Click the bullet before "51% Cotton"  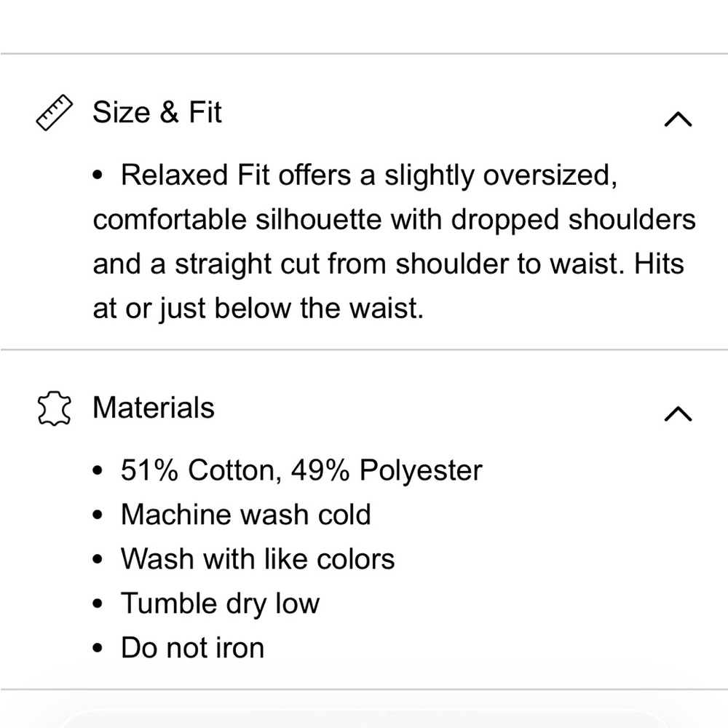tap(100, 471)
